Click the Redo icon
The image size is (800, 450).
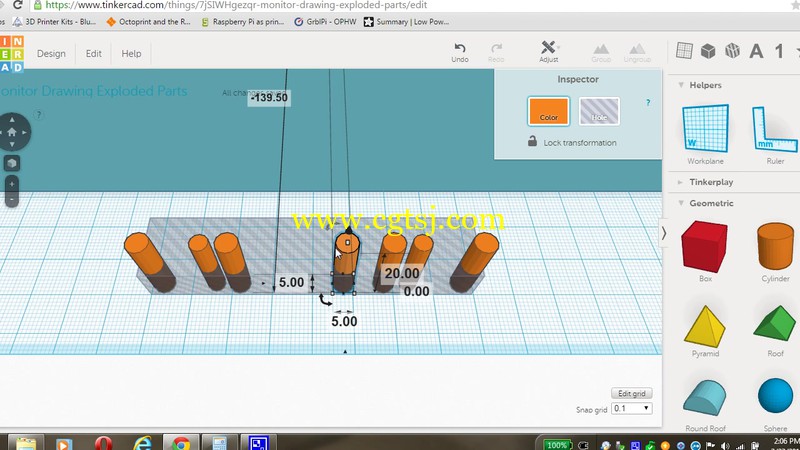point(496,52)
